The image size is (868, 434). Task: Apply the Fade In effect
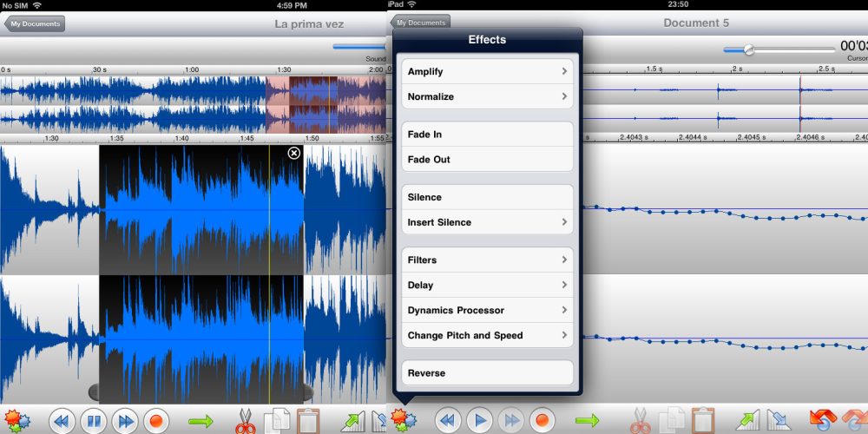(486, 135)
